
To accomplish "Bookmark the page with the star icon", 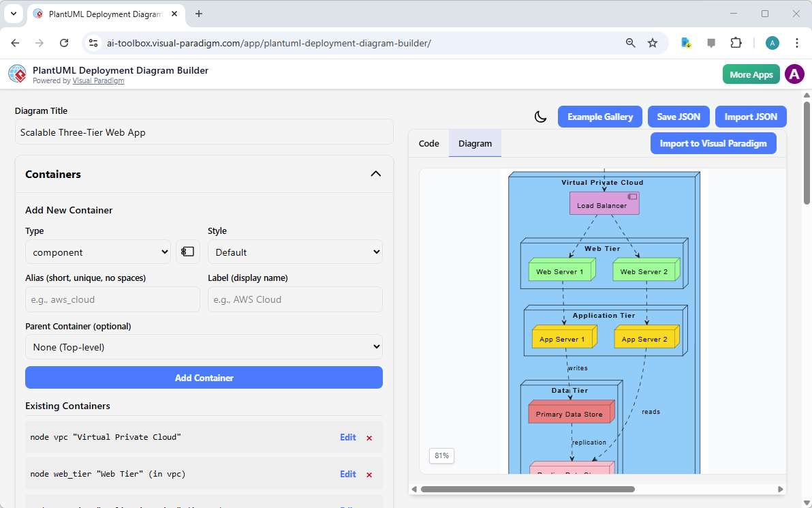I will click(653, 42).
